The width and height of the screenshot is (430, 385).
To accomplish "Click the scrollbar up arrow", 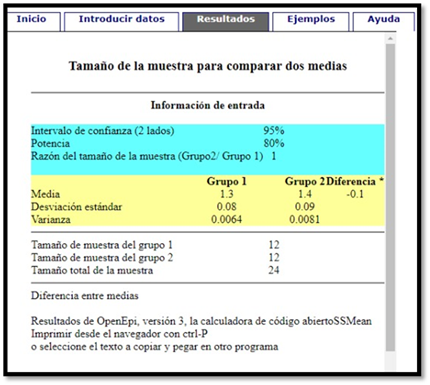I will pyautogui.click(x=390, y=39).
